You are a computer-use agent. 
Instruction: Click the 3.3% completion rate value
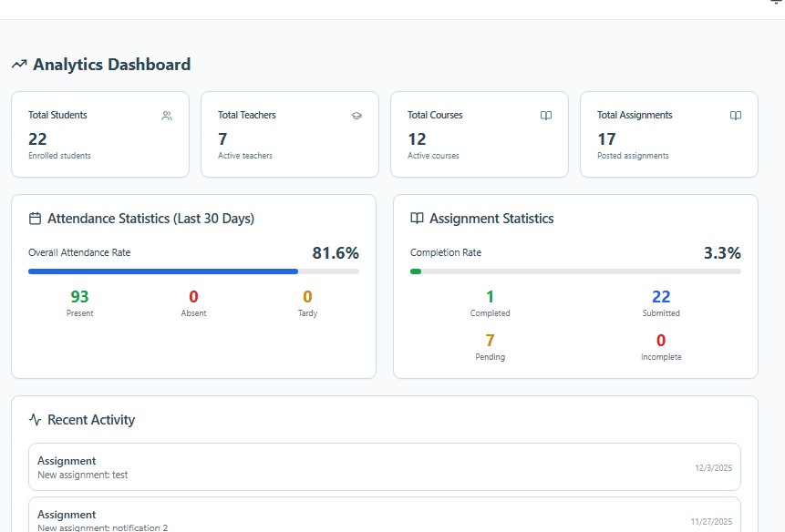722,252
